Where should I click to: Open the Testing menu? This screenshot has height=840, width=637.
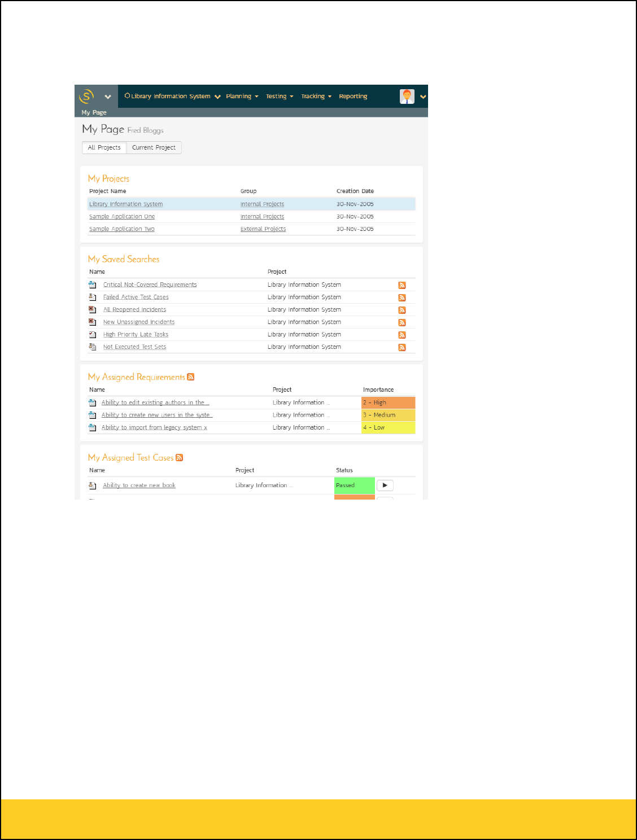pyautogui.click(x=280, y=97)
